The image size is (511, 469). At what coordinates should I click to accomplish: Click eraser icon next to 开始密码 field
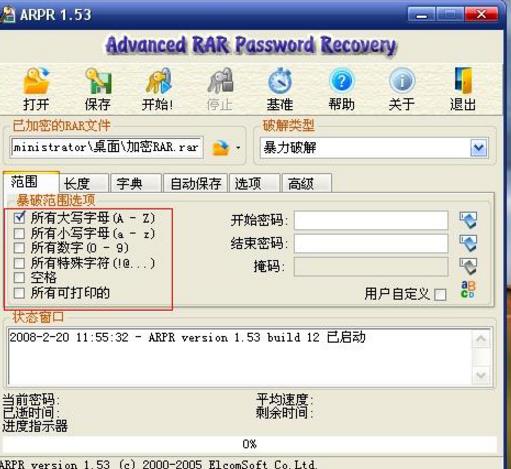468,220
